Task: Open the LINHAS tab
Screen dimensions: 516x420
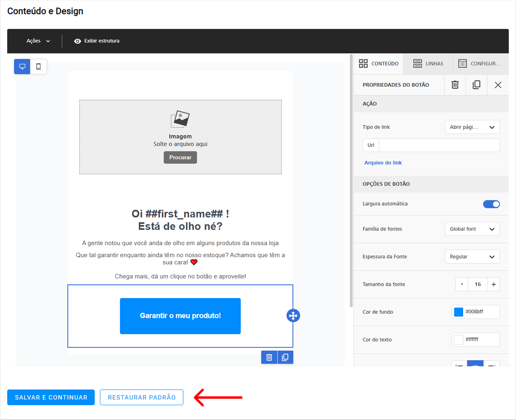Action: (428, 63)
